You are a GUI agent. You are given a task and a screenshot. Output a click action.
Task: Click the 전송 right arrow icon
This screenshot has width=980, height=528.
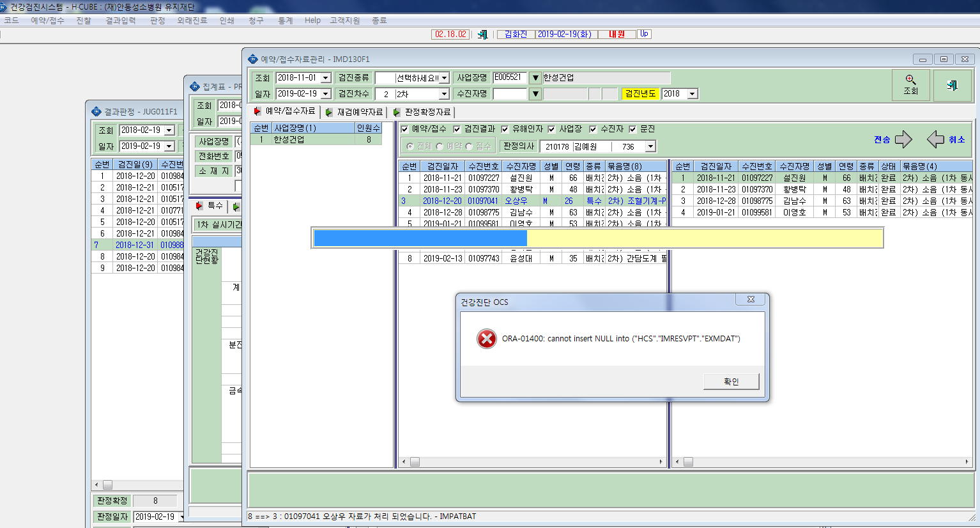coord(903,139)
